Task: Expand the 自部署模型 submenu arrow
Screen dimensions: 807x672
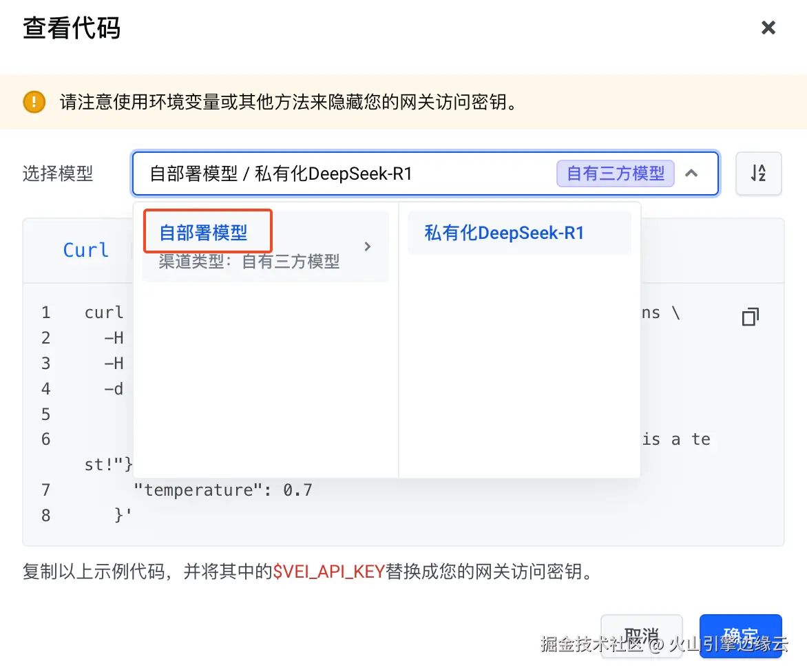Action: click(x=368, y=246)
